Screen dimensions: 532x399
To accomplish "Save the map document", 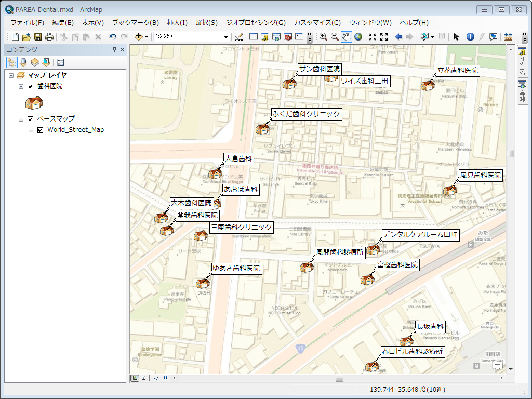I will click(37, 37).
